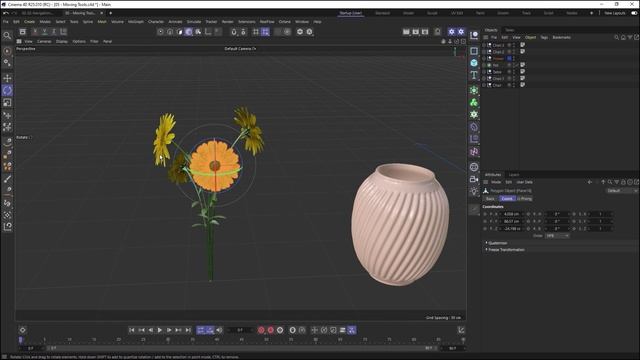
Task: Add a Camera object from the palette
Action: tap(474, 179)
